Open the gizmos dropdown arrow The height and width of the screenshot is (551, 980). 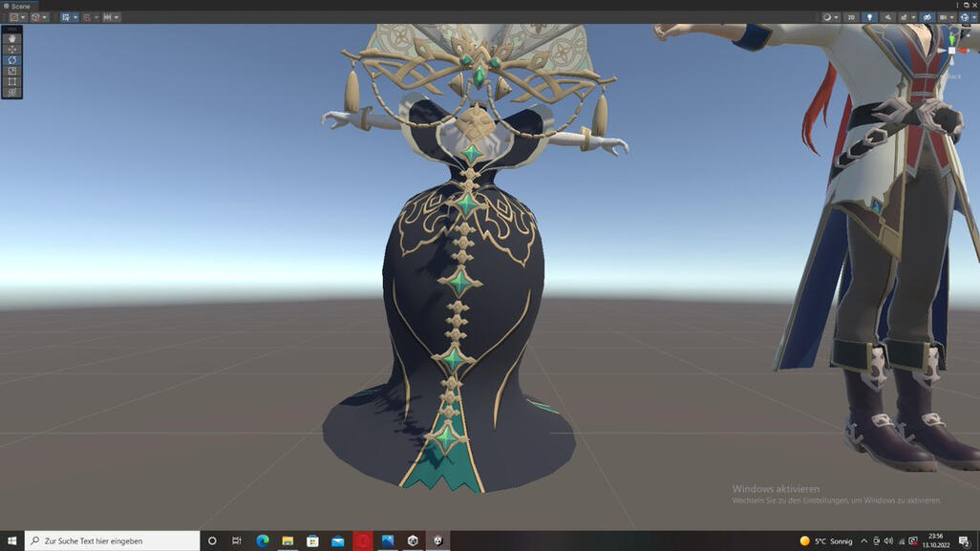973,17
